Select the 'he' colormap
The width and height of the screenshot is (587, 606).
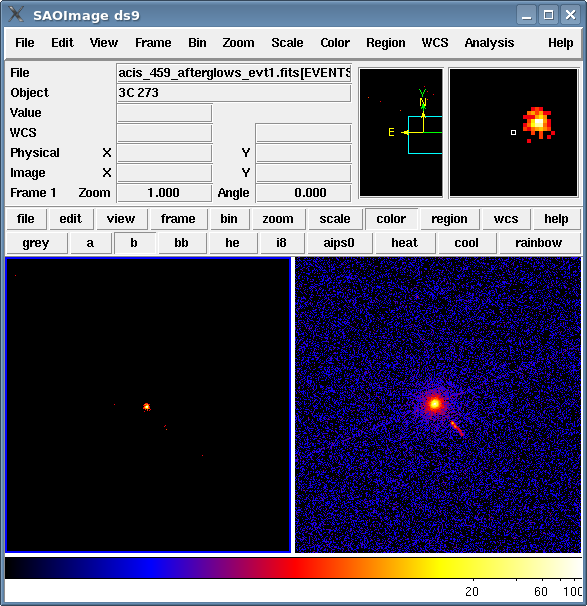(232, 243)
